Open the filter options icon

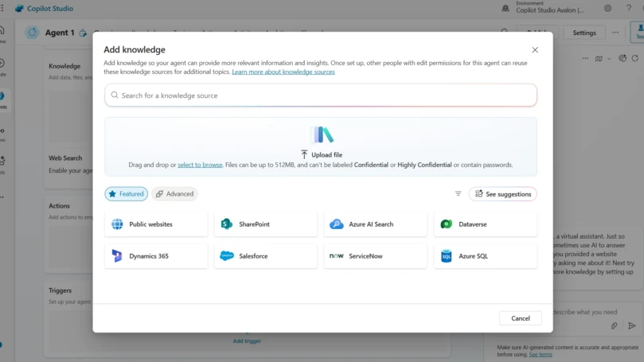pos(458,194)
